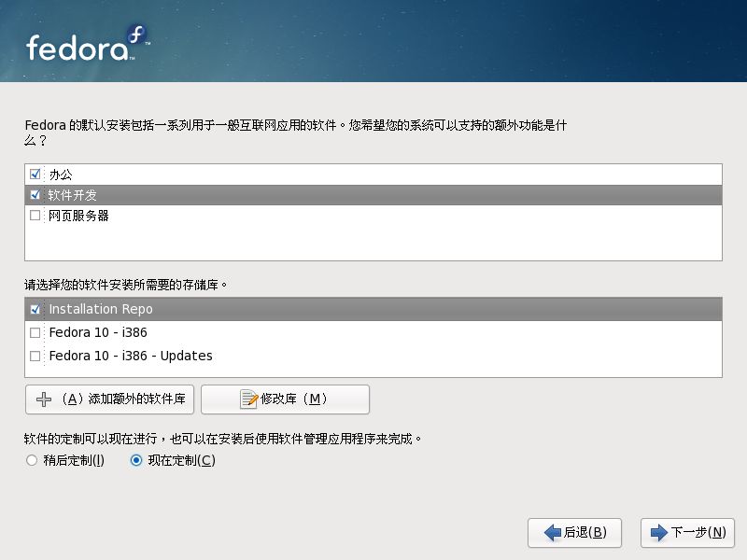This screenshot has height=560, width=747.
Task: Select the Installation Repo row text
Action: coord(101,309)
